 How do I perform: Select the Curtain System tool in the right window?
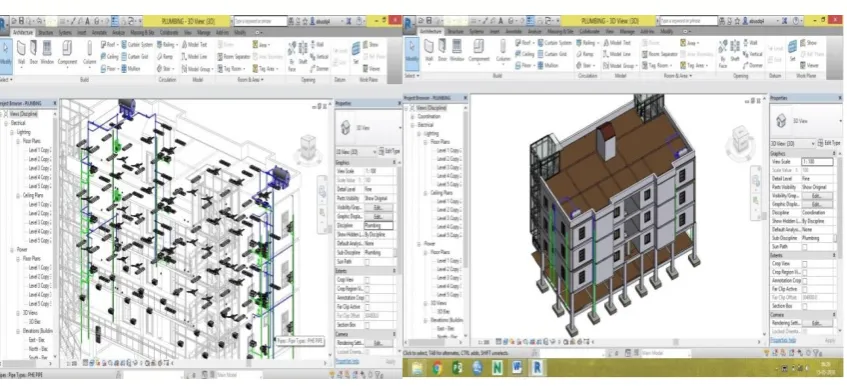click(554, 43)
